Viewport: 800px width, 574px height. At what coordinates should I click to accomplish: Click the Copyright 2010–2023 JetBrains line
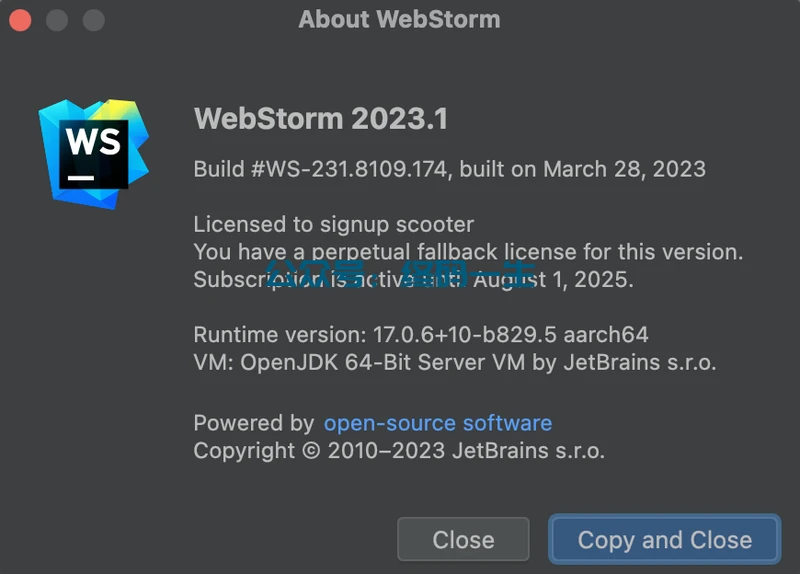coord(398,450)
